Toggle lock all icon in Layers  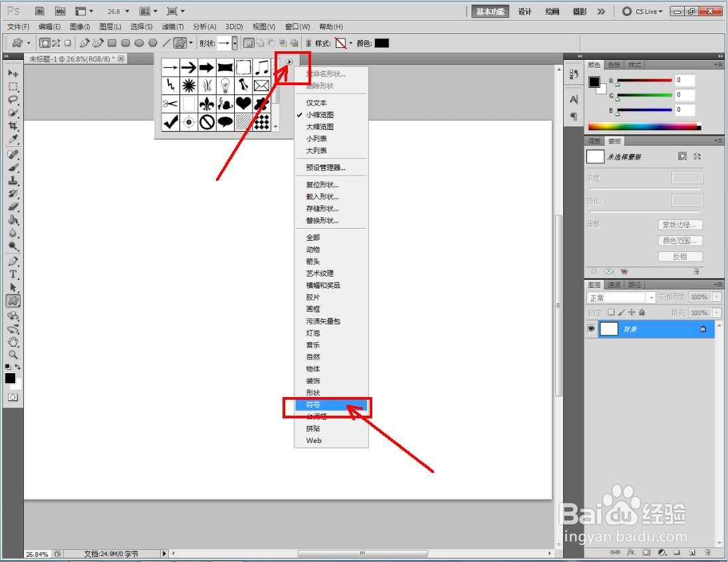[x=642, y=313]
